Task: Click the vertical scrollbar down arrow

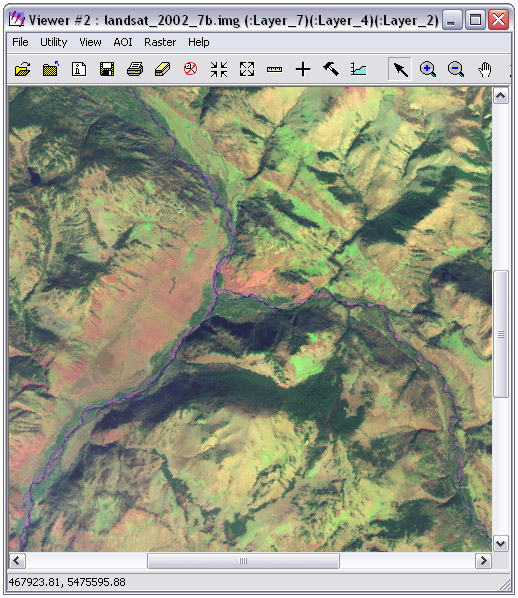Action: tap(500, 543)
